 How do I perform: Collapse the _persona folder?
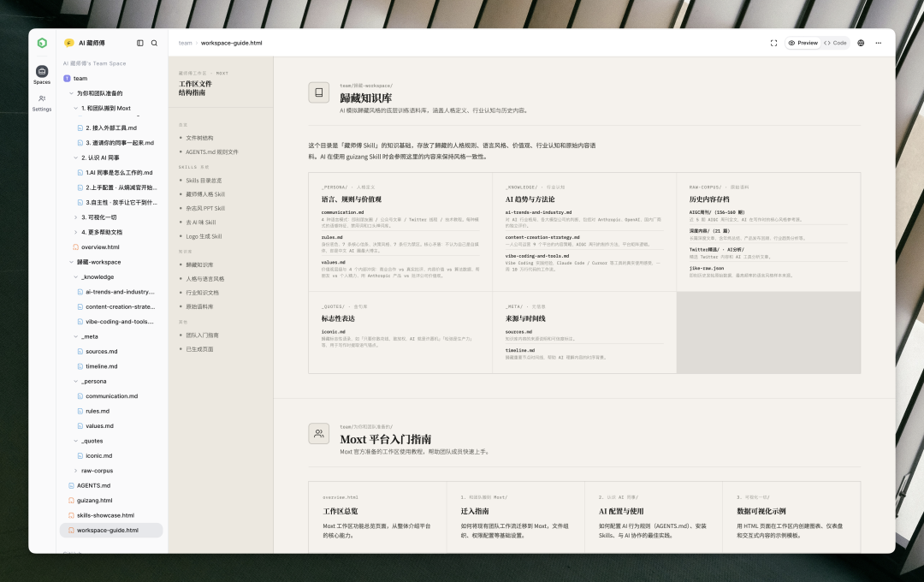(76, 381)
